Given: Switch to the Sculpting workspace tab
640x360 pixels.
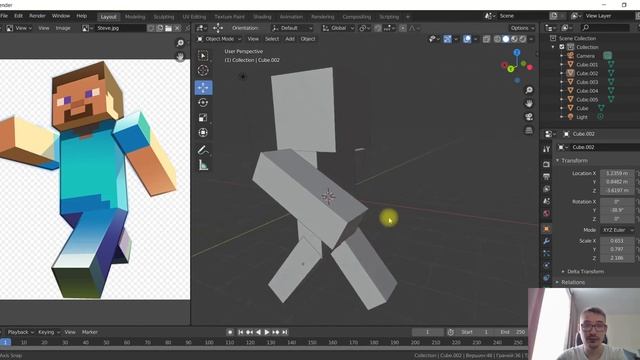Looking at the screenshot, I should 164,17.
